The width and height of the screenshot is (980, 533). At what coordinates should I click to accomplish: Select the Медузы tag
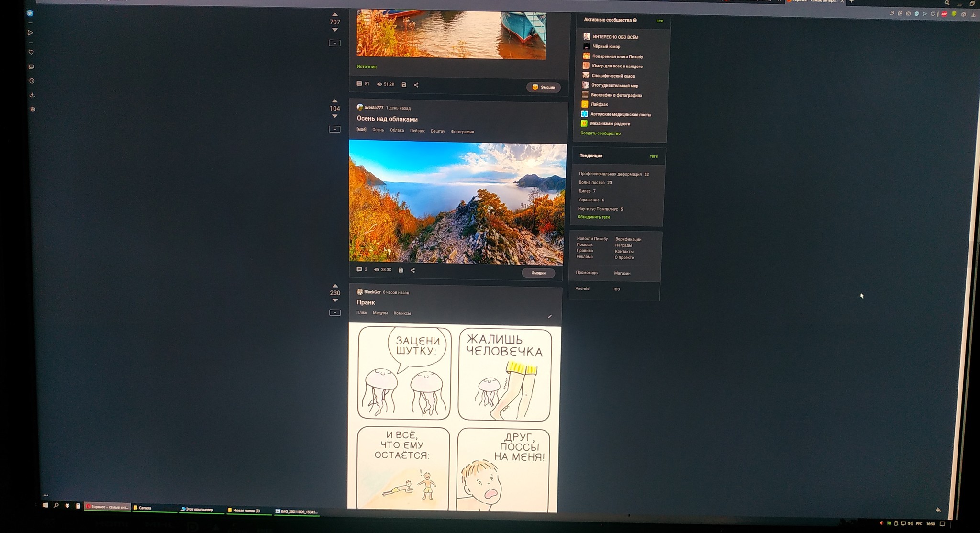(380, 313)
